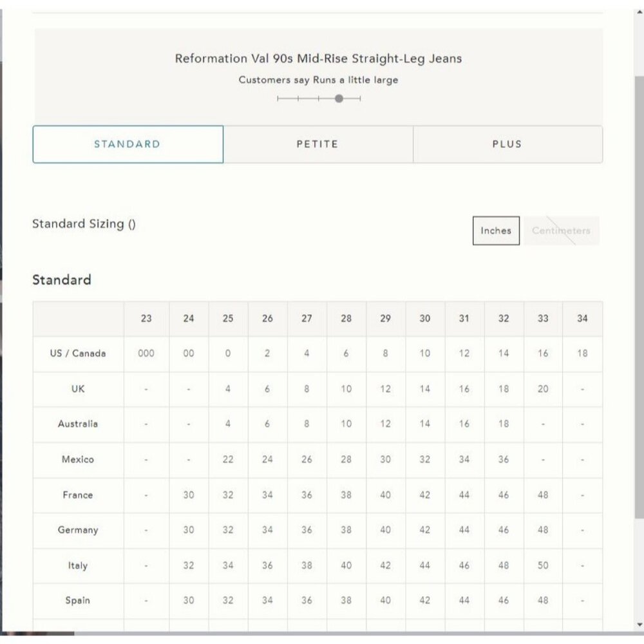
Task: Click the Spain row label
Action: pyautogui.click(x=78, y=600)
